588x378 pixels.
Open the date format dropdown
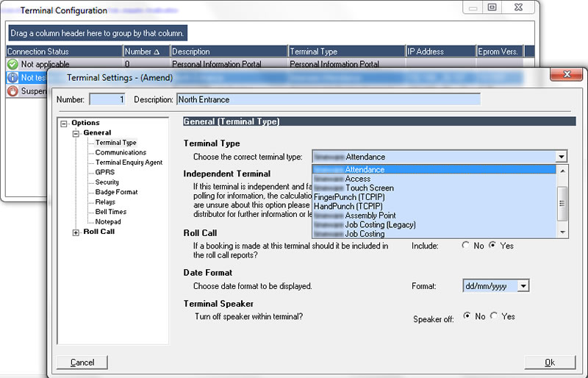523,286
